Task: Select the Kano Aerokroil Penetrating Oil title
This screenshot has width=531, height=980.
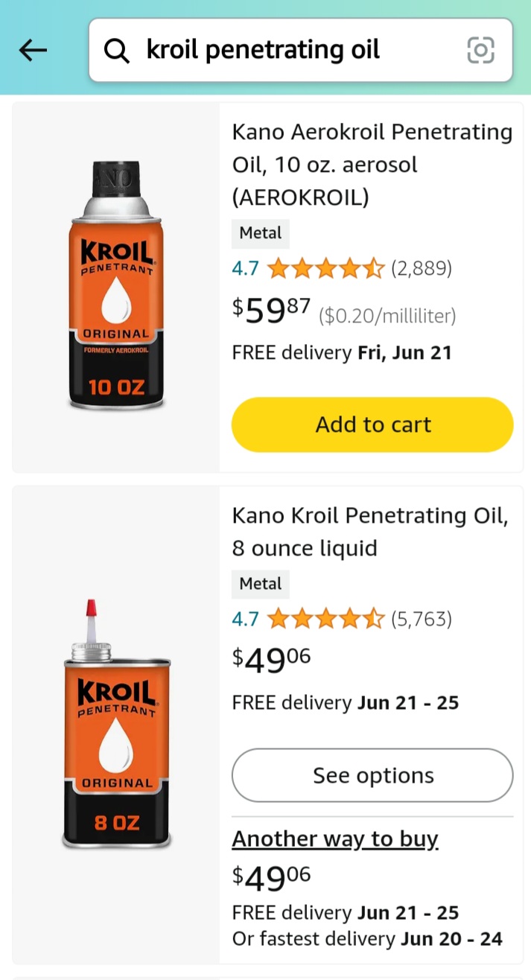Action: coord(372,164)
